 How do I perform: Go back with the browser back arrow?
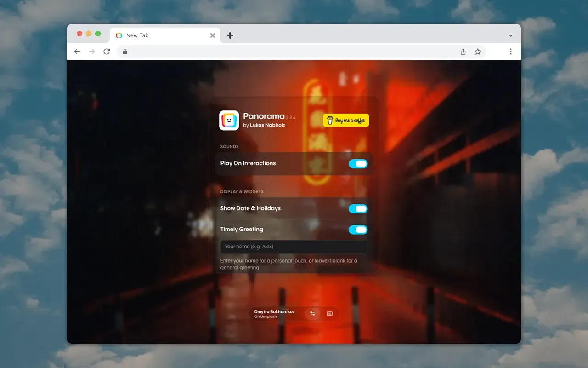[77, 52]
